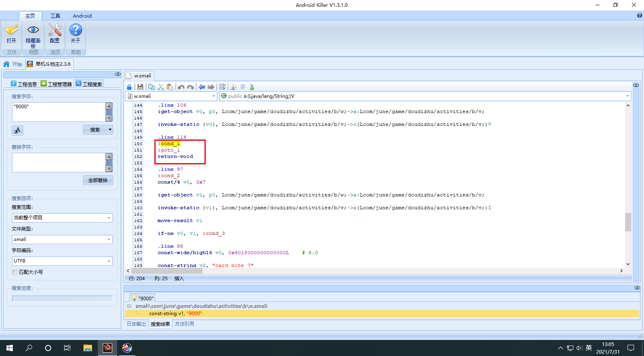Switch to the Android ribbon tab
644x356 pixels.
coord(82,16)
